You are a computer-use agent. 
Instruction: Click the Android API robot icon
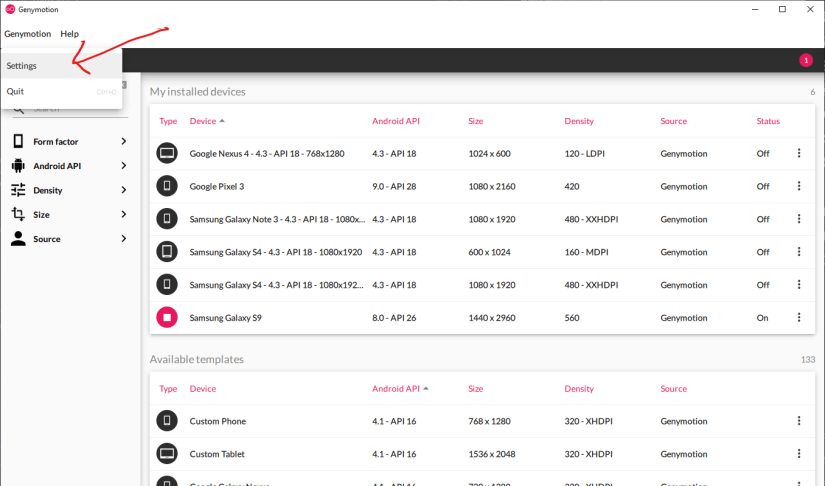coord(18,166)
